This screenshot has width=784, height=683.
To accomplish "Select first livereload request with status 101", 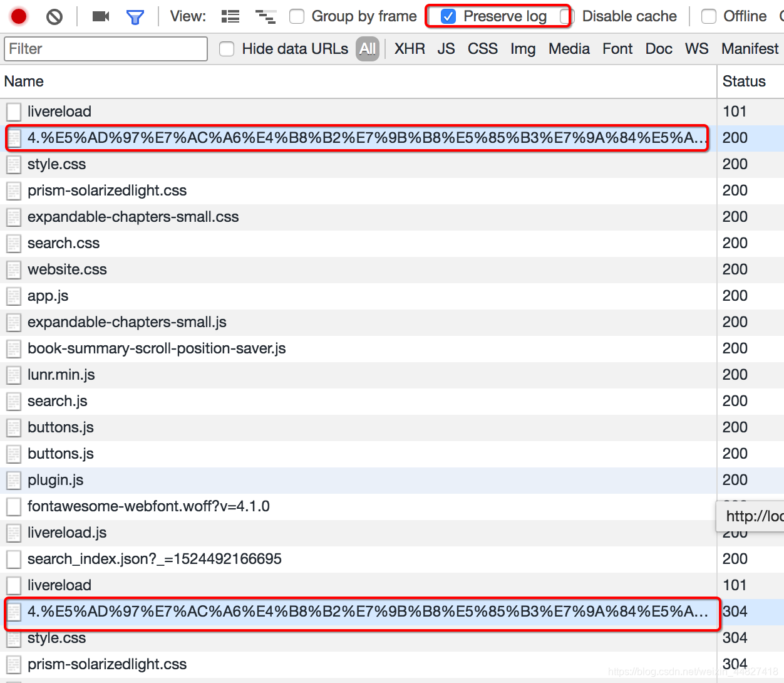I will (x=392, y=112).
